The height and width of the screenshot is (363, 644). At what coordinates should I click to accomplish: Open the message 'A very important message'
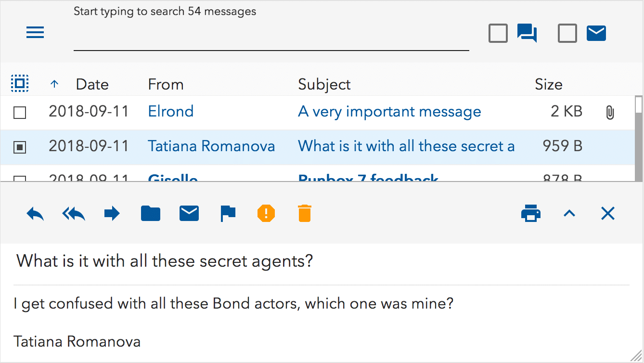[389, 111]
